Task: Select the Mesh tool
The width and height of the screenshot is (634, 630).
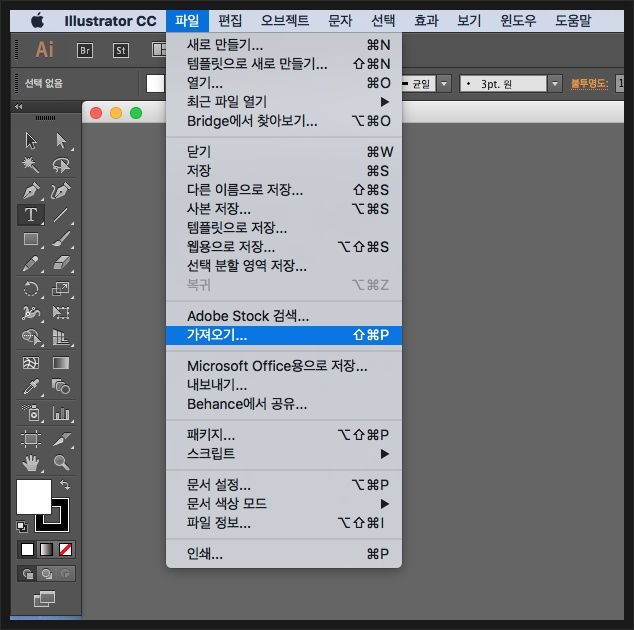Action: [x=31, y=363]
